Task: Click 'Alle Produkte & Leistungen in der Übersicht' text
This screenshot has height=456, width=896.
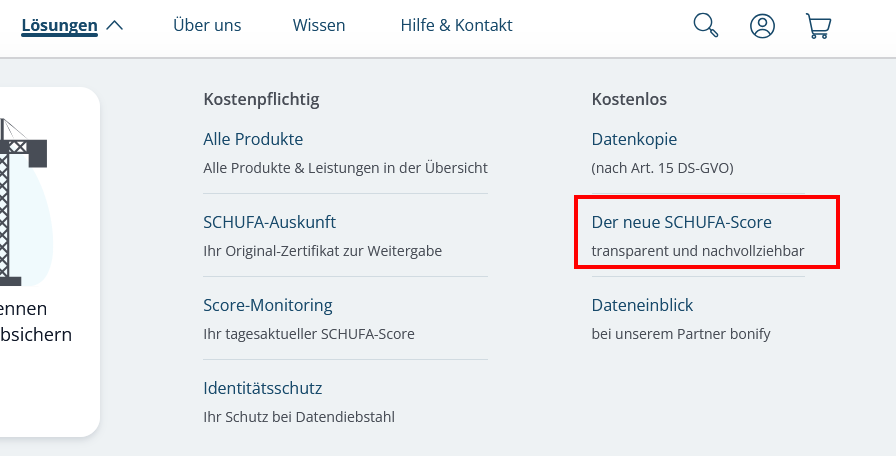Action: (346, 168)
